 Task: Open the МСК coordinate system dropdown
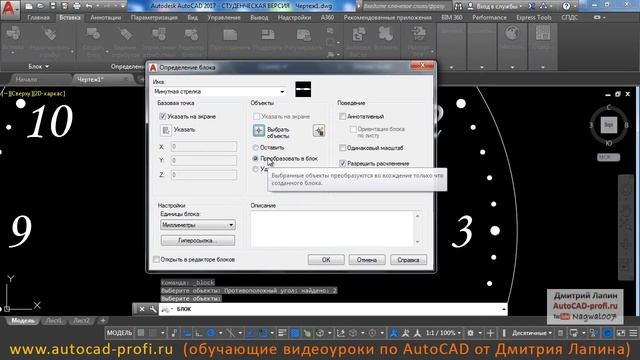(609, 157)
